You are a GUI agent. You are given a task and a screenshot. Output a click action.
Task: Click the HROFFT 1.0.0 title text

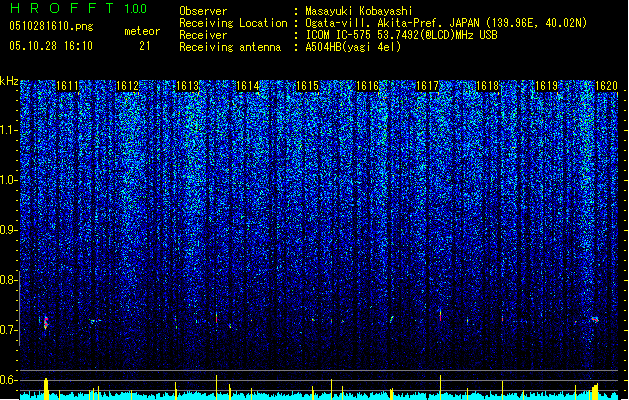point(79,8)
